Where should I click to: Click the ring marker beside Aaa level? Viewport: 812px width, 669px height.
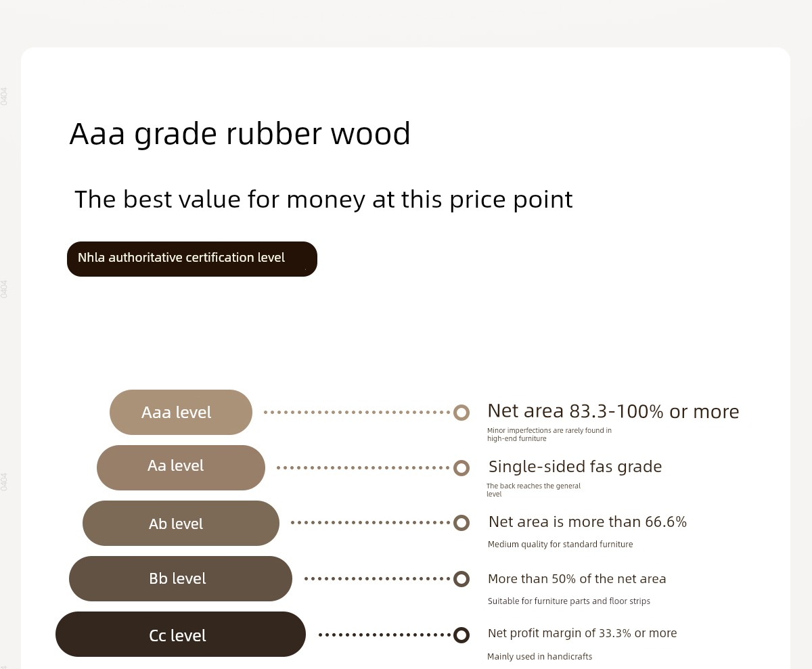point(461,413)
